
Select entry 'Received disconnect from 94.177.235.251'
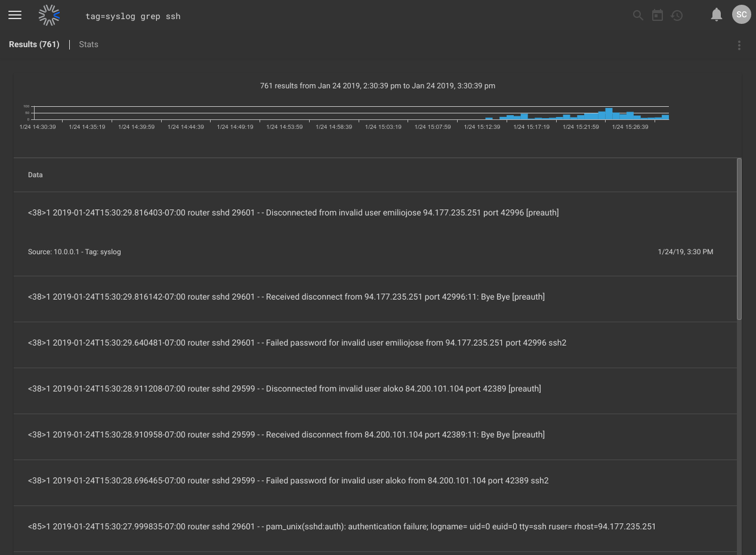375,299
